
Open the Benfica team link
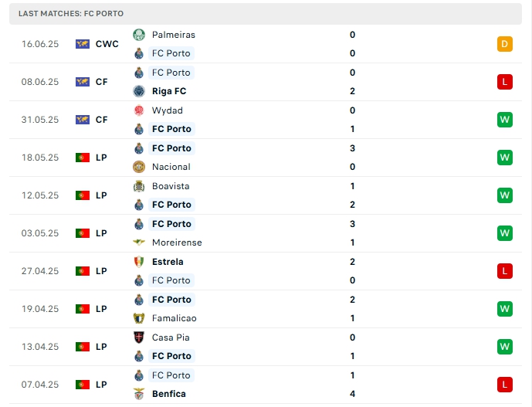point(169,394)
